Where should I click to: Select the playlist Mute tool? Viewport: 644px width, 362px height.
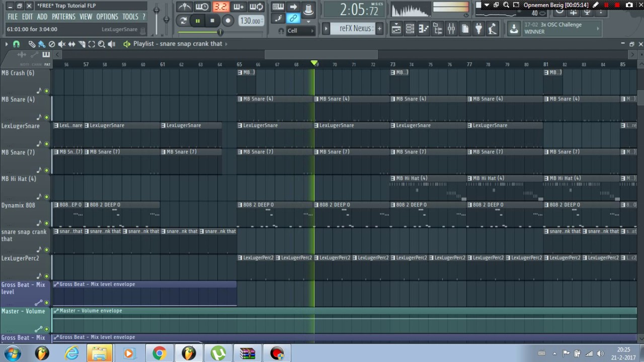[61, 44]
